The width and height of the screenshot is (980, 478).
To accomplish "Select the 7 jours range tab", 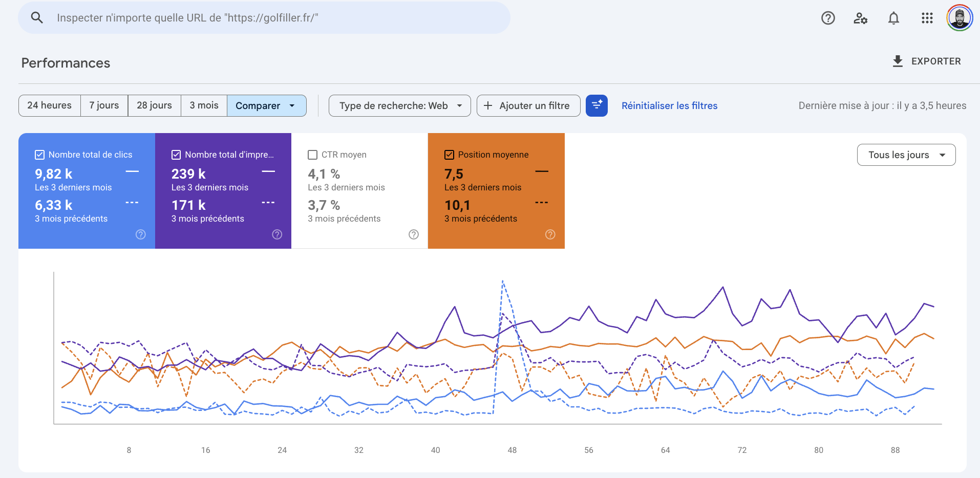I will coord(104,105).
